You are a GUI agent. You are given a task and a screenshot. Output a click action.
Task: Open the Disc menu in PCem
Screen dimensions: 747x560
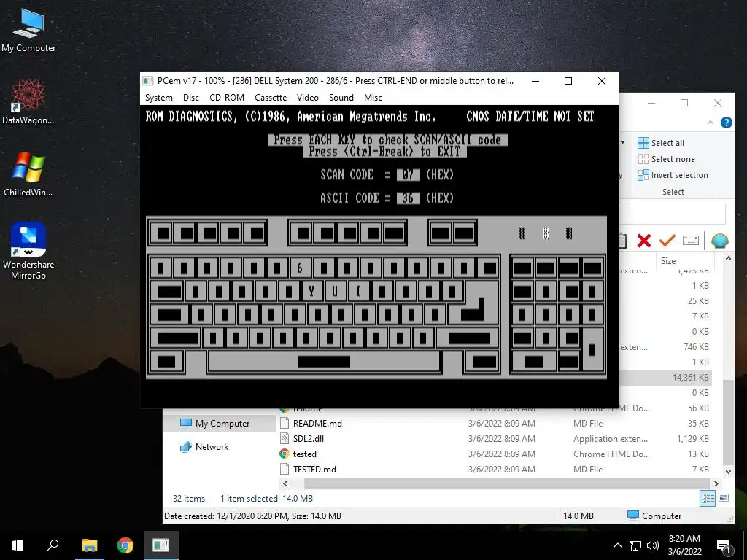[190, 98]
